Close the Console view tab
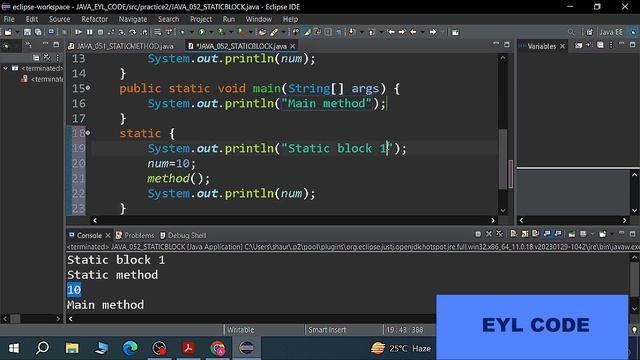The image size is (640, 360). [108, 236]
